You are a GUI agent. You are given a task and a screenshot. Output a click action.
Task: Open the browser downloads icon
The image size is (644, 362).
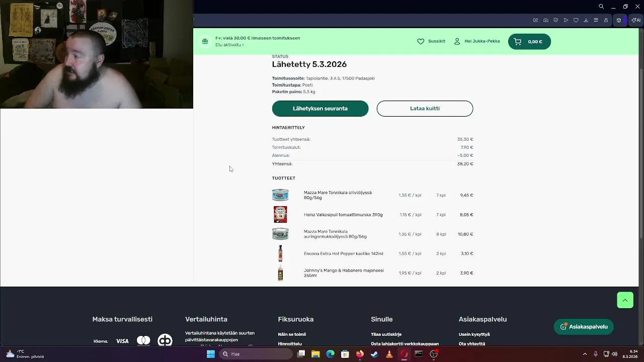[x=586, y=20]
